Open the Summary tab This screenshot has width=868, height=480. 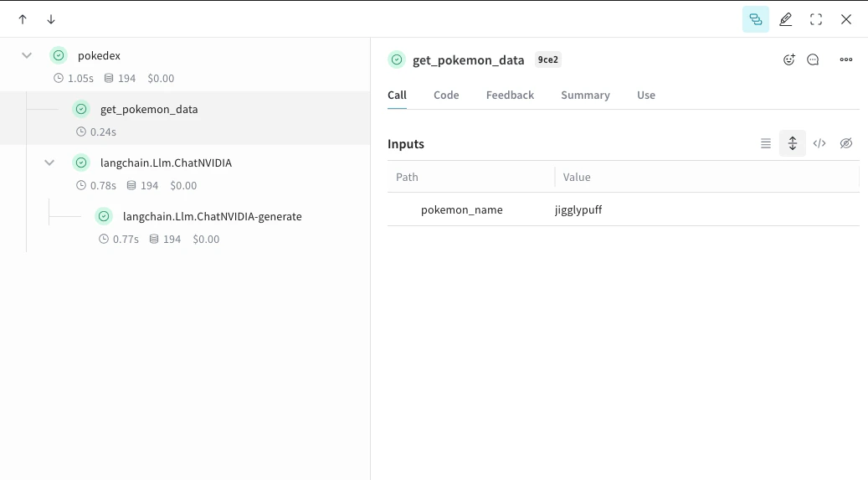[x=585, y=95]
